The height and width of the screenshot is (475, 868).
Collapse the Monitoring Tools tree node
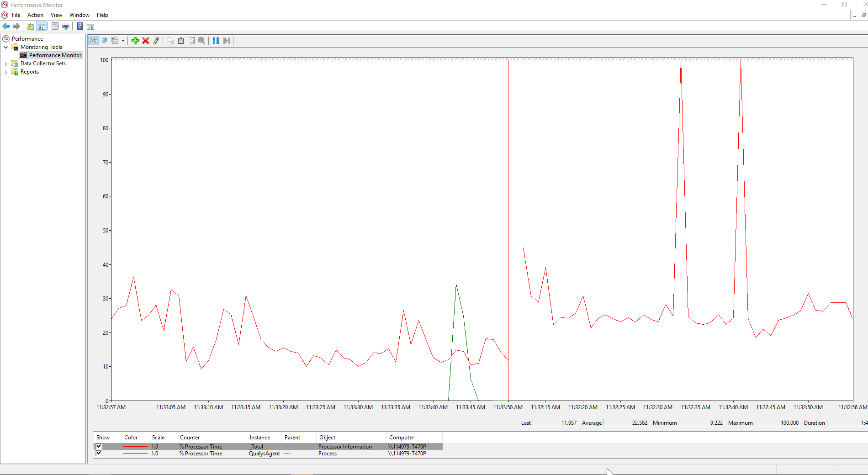click(x=5, y=47)
